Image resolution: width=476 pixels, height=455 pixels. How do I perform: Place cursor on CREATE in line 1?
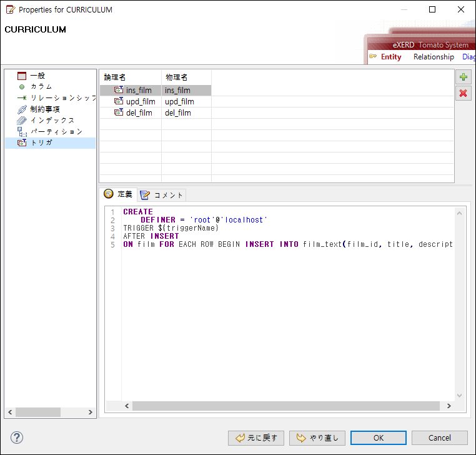[x=138, y=212]
